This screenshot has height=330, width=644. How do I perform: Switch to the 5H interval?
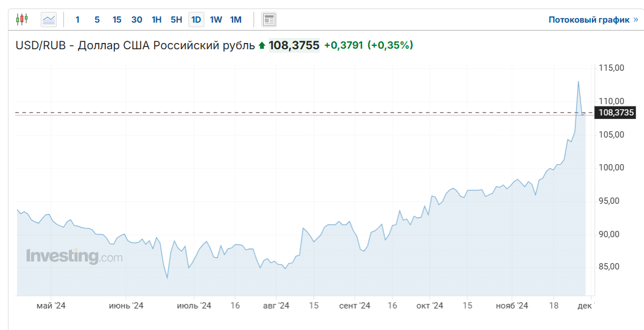click(x=176, y=20)
